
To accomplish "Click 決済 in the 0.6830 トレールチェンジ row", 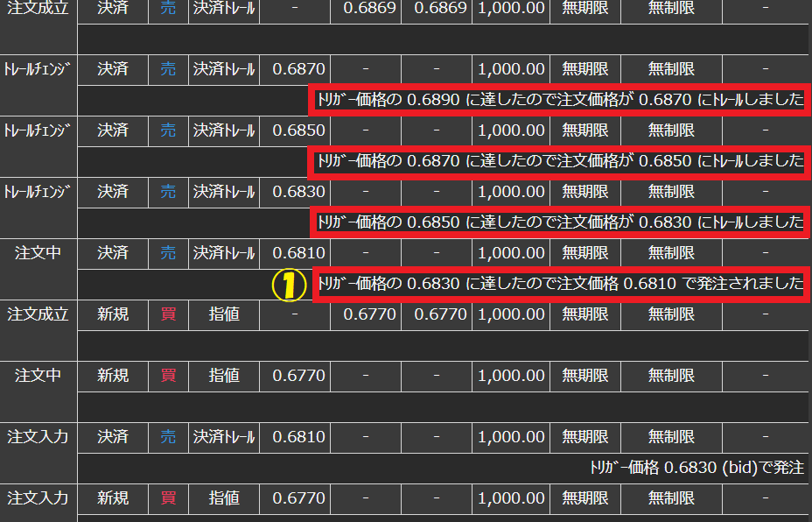I will [112, 192].
